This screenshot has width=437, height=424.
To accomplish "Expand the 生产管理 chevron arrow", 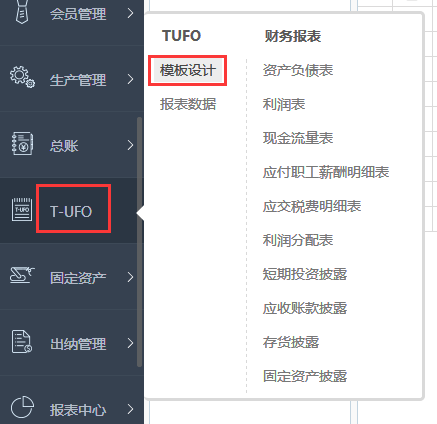I will 131,79.
